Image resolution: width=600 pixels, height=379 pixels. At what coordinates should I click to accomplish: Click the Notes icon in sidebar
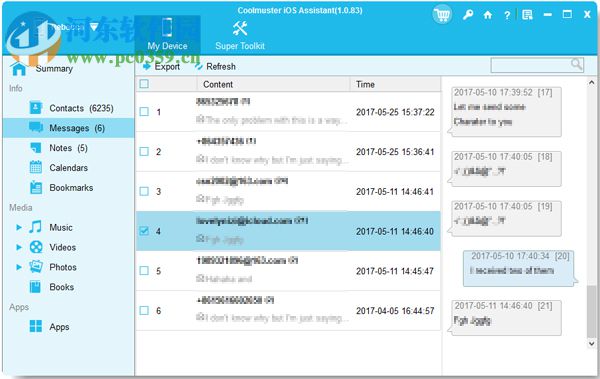pyautogui.click(x=36, y=148)
